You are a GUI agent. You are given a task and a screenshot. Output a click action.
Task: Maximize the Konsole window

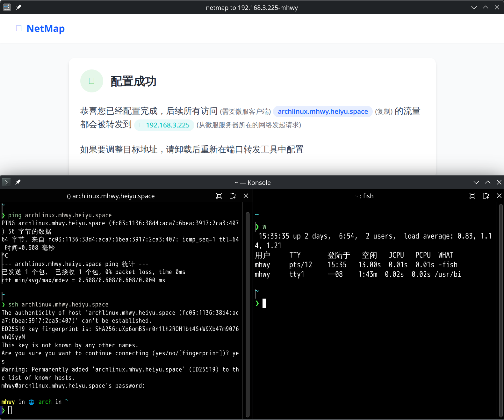(x=488, y=182)
